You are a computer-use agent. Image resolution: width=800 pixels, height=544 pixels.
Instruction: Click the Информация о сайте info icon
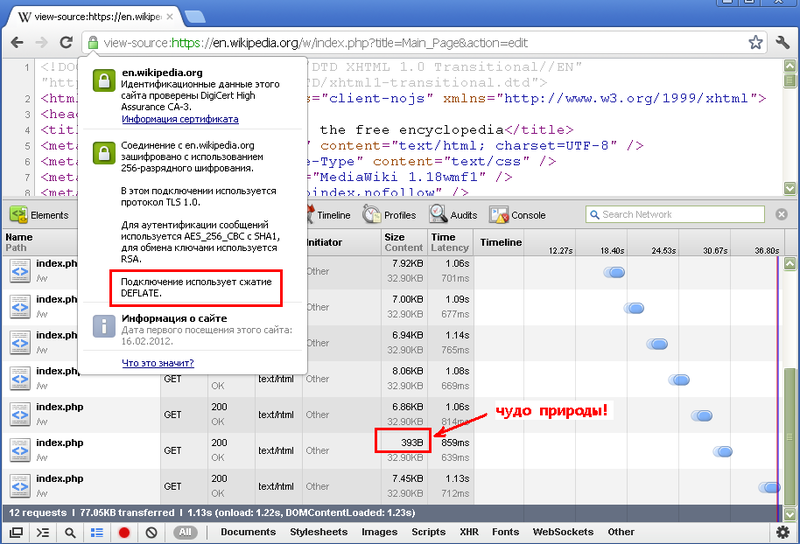coord(104,326)
